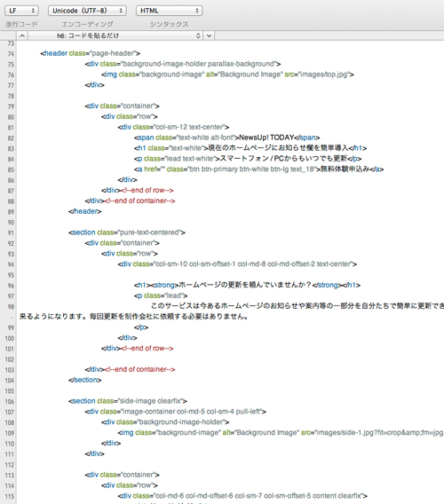The height and width of the screenshot is (504, 444).
Task: Click the 'end of container' comment on line 103
Action: 139,369
